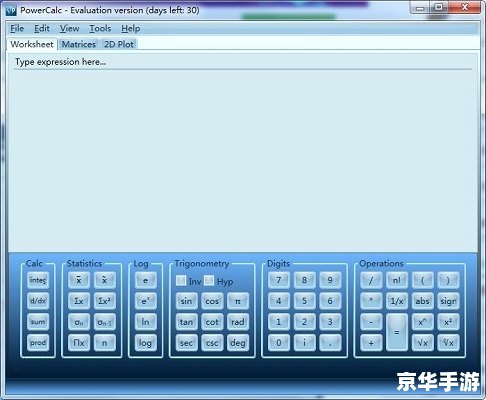The width and height of the screenshot is (486, 400).
Task: Click the deg button
Action: click(x=238, y=343)
